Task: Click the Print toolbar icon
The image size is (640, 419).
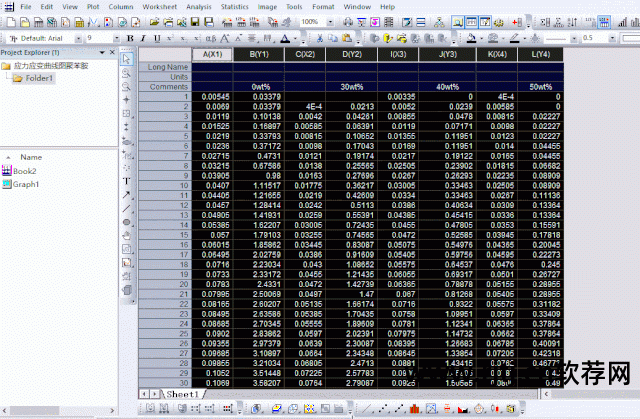Action: (x=347, y=22)
